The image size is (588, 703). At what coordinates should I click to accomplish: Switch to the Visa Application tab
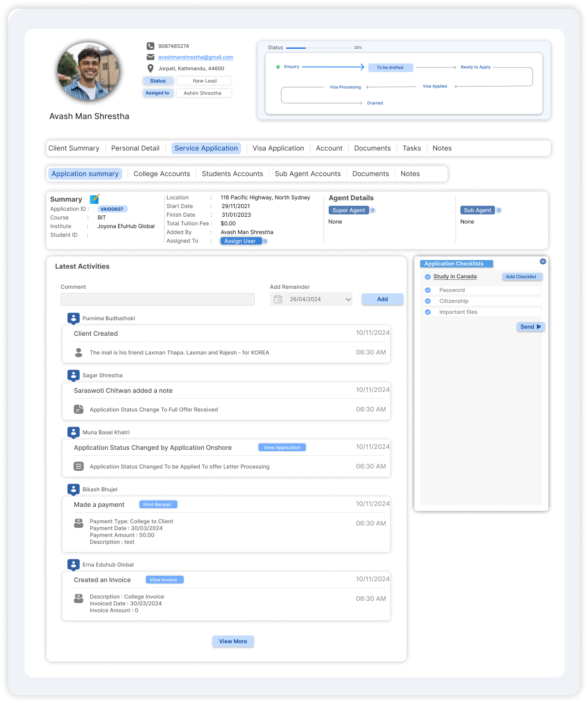(278, 148)
